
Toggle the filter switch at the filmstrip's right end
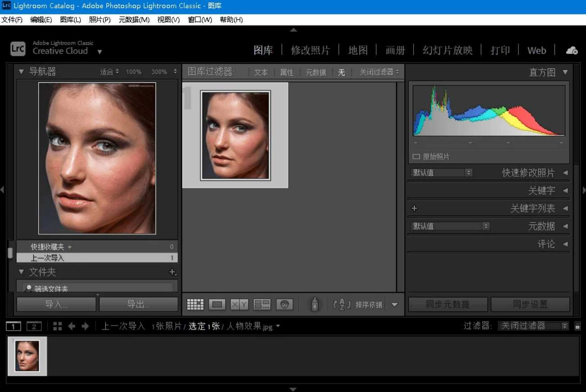tap(577, 326)
